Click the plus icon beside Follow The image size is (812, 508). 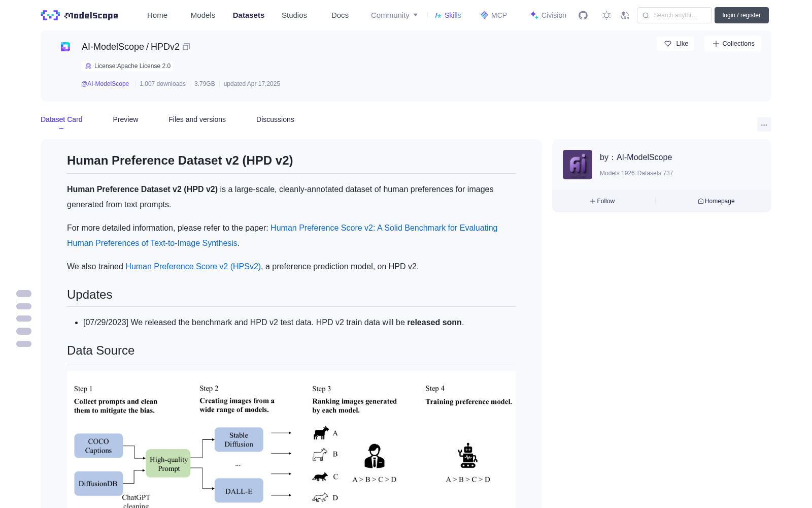point(593,201)
